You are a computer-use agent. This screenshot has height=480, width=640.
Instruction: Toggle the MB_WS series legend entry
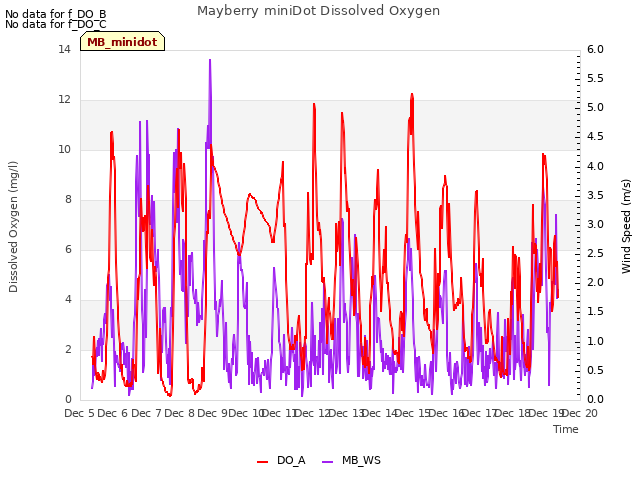coord(351,460)
